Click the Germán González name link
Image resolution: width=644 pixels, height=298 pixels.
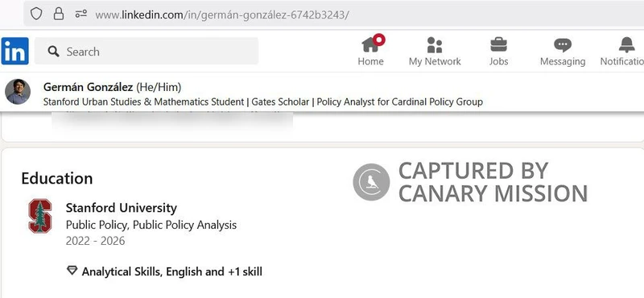click(89, 87)
